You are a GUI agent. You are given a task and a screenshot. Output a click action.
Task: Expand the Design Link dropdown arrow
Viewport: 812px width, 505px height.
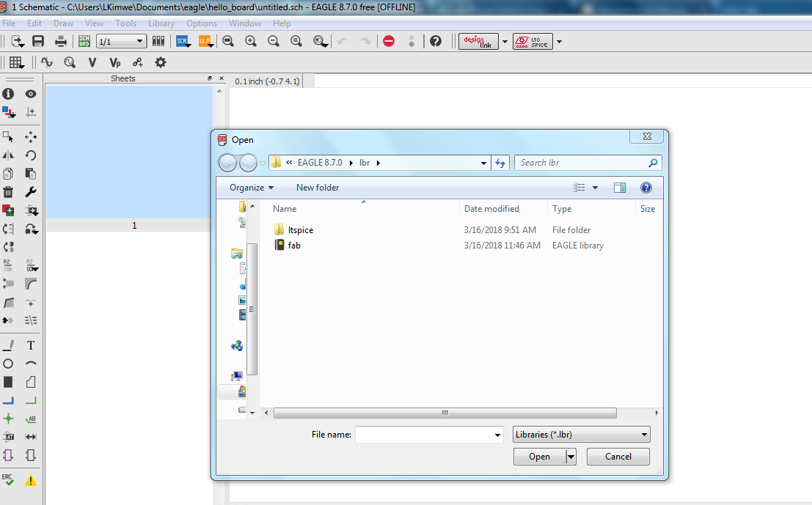[x=505, y=42]
